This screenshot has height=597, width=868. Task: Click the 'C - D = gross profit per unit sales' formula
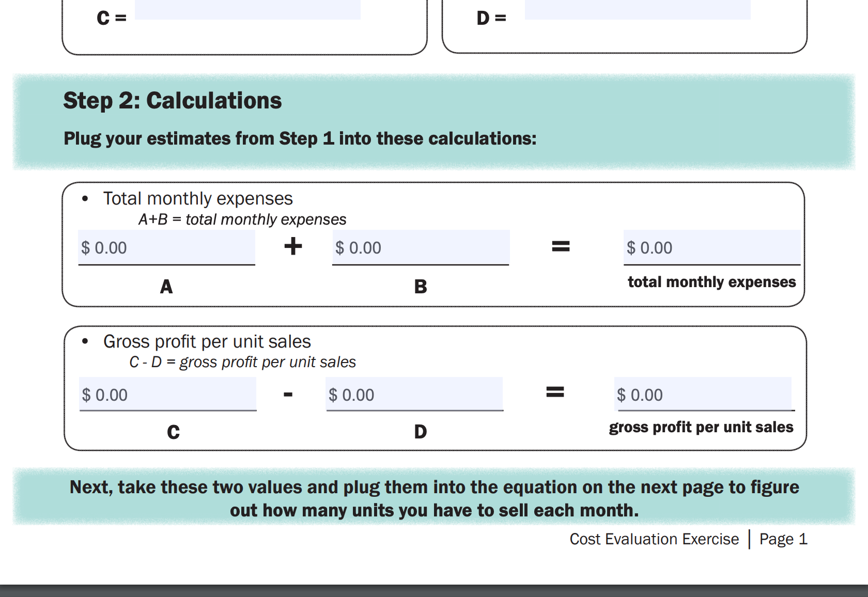[x=242, y=362]
